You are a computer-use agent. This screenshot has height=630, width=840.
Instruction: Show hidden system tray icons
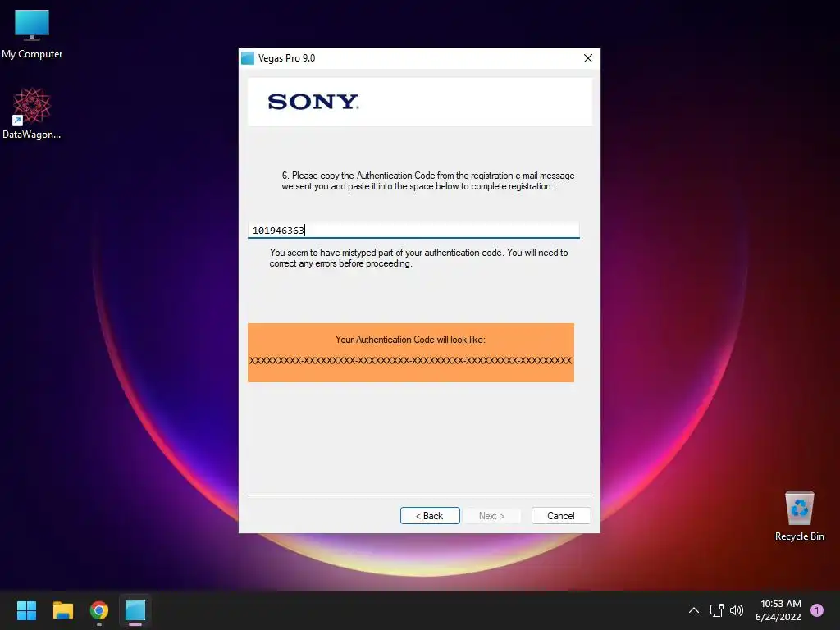pos(694,610)
